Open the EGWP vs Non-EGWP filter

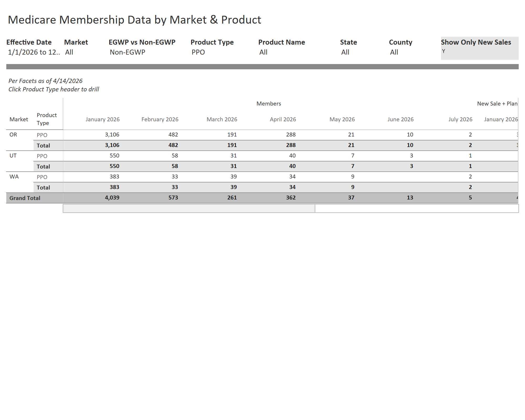pyautogui.click(x=128, y=52)
